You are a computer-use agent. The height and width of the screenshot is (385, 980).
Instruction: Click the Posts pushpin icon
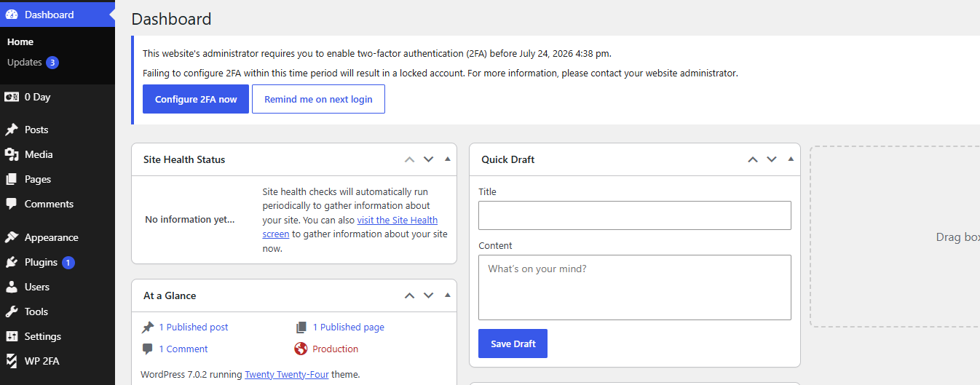[12, 130]
